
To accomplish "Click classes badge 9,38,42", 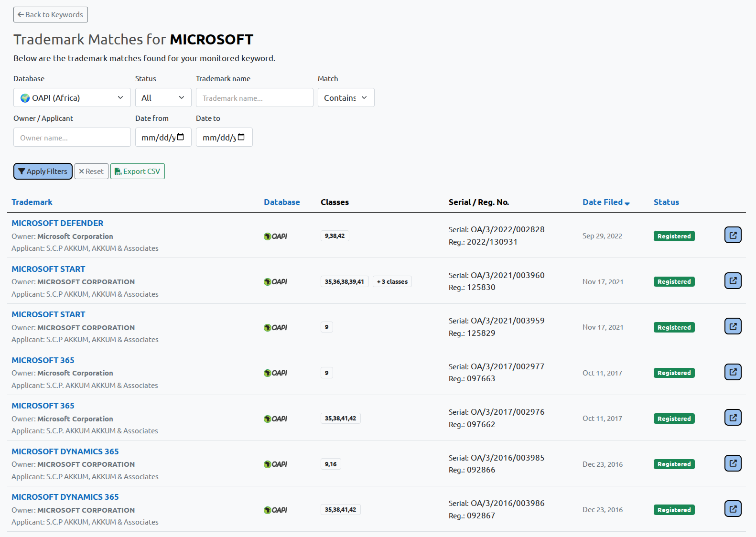I will [335, 236].
